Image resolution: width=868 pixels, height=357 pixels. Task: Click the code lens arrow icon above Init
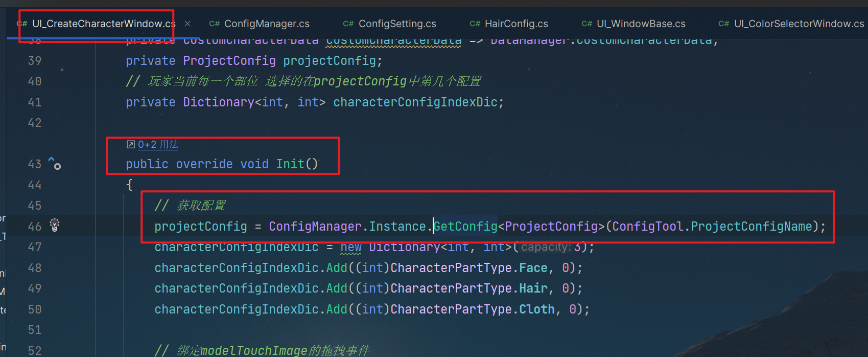[130, 145]
